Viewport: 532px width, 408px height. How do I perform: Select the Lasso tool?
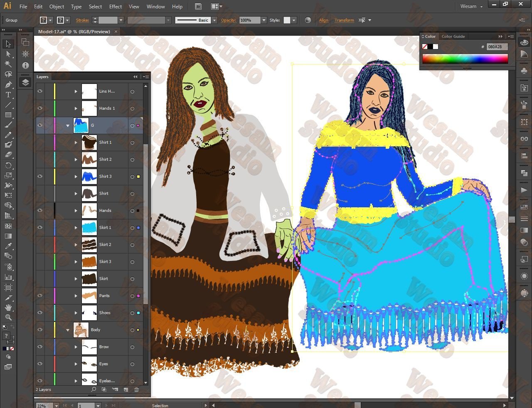pos(8,74)
